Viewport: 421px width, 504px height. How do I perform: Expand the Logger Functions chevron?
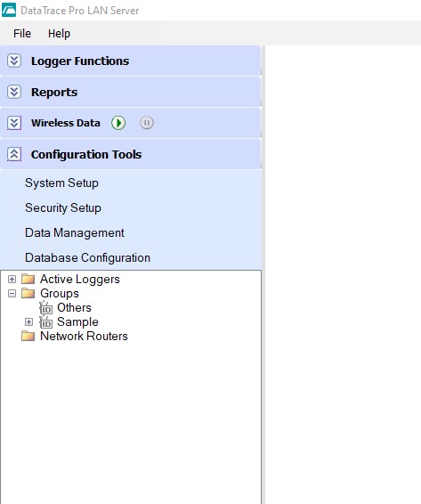[x=14, y=61]
